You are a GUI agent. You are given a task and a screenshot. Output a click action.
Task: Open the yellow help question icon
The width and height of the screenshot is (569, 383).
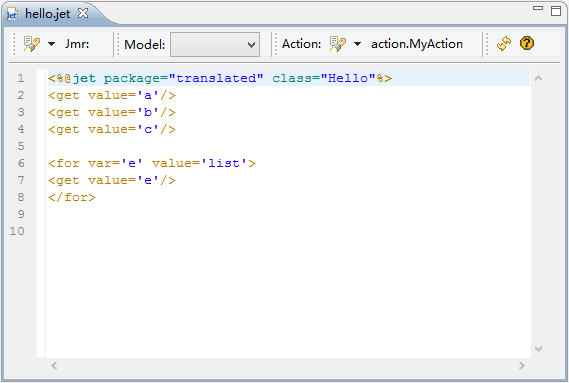coord(527,43)
